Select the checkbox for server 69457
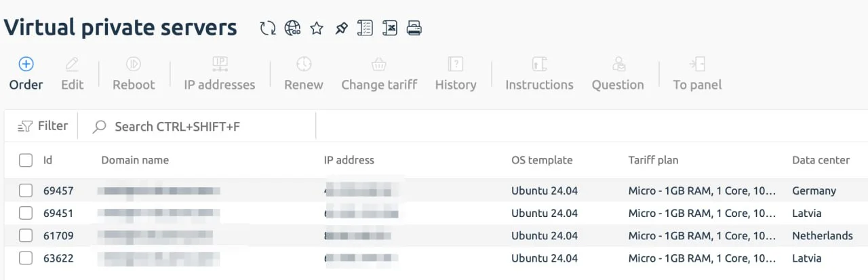This screenshot has height=280, width=868. [x=26, y=191]
